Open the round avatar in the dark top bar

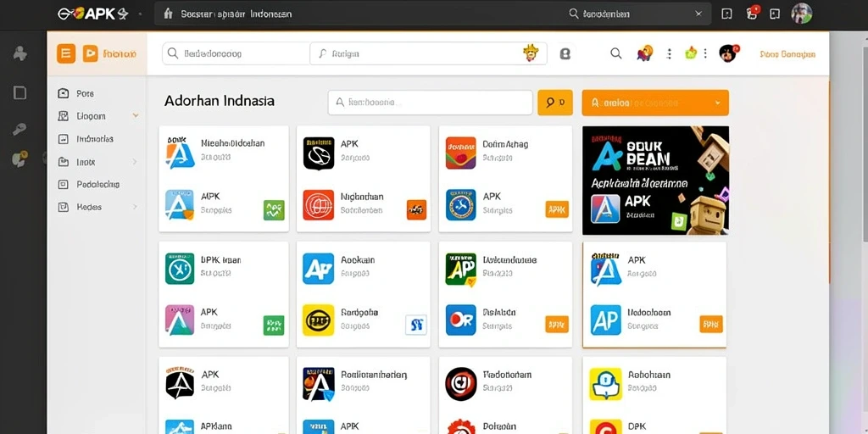802,14
